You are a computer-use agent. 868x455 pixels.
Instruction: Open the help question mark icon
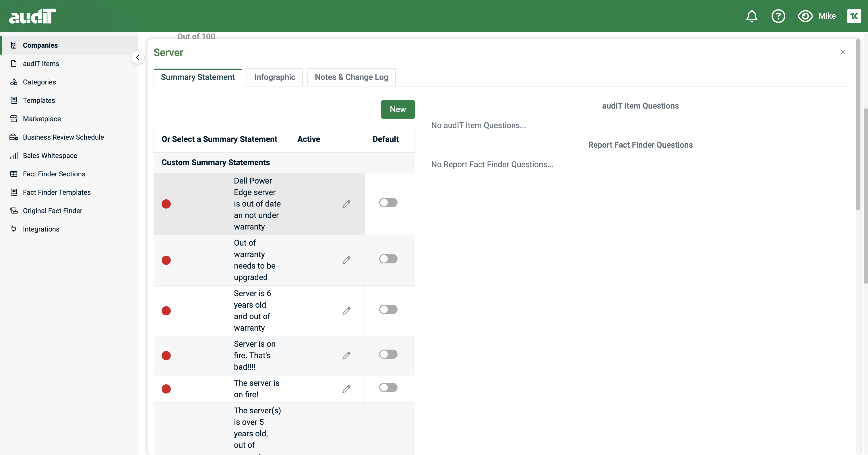(x=778, y=16)
